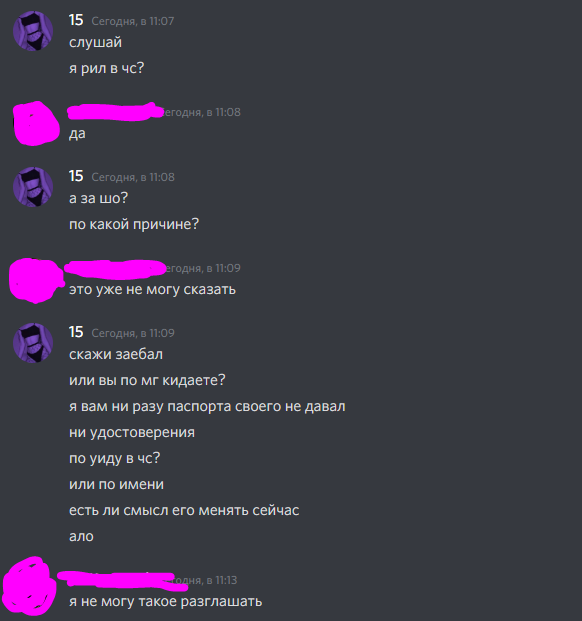
Task: Open username "15" above the message "слушай"
Action: pyautogui.click(x=76, y=20)
